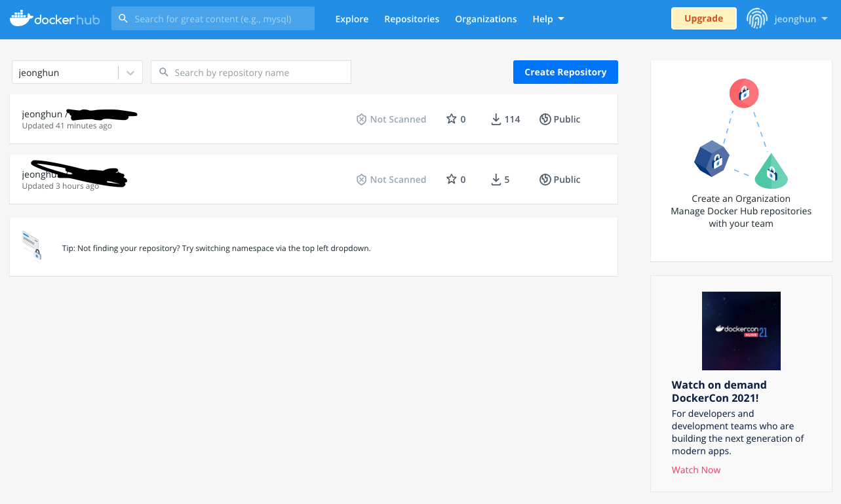Click the Not Scanned label in first row

point(398,119)
